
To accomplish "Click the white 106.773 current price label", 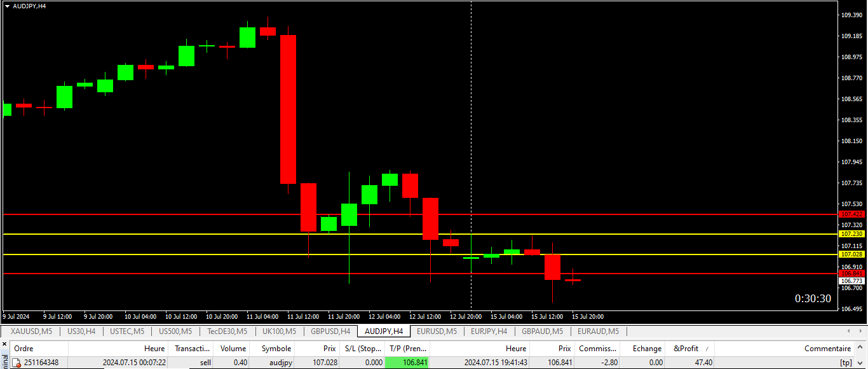I will point(851,281).
